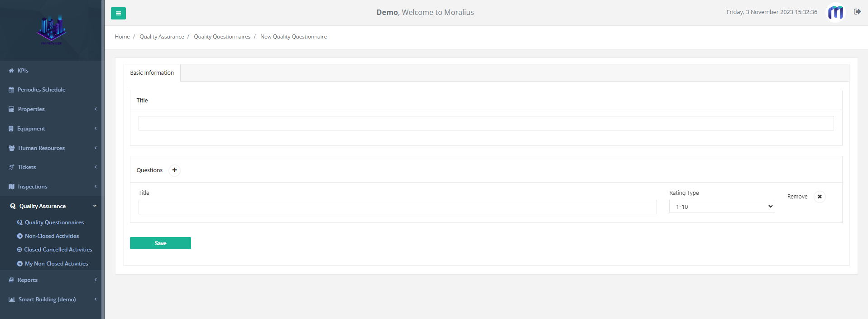The width and height of the screenshot is (868, 319).
Task: Click the Inspections map icon
Action: pos(11,187)
